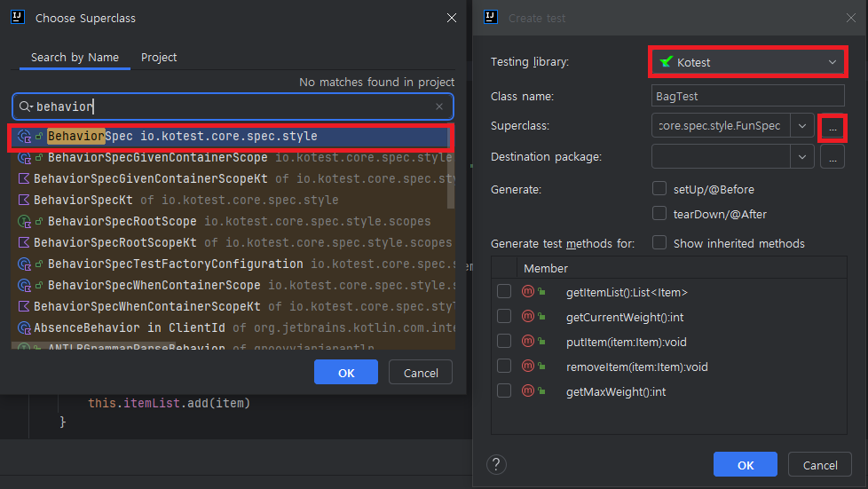Image resolution: width=868 pixels, height=489 pixels.
Task: Select the BehaviorSpecGivenContainerScope result
Action: (x=230, y=158)
